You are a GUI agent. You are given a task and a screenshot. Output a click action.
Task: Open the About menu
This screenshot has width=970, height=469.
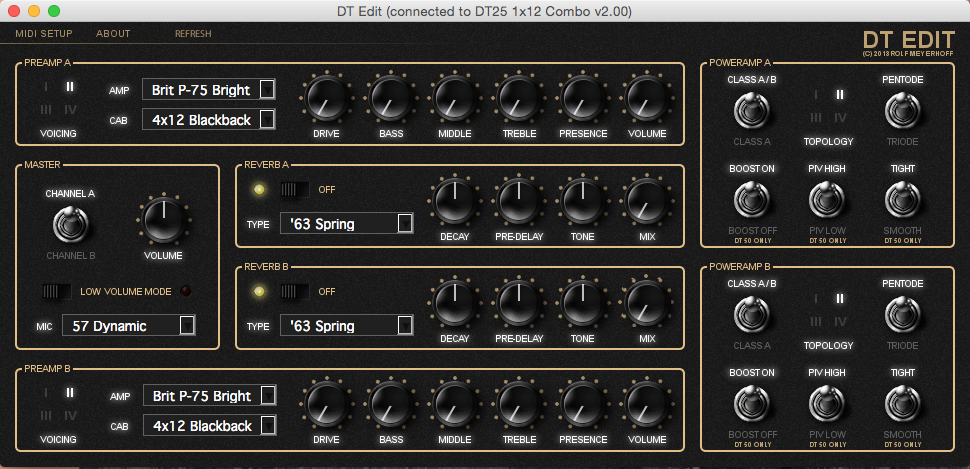[x=113, y=34]
